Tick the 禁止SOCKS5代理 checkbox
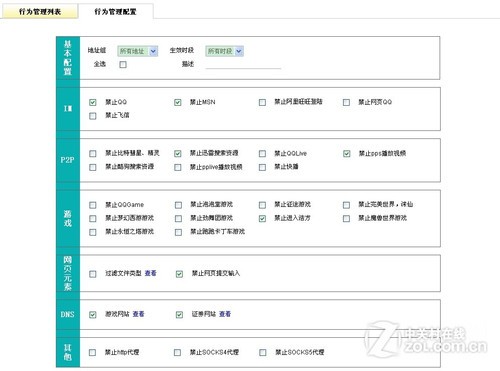 [x=263, y=352]
